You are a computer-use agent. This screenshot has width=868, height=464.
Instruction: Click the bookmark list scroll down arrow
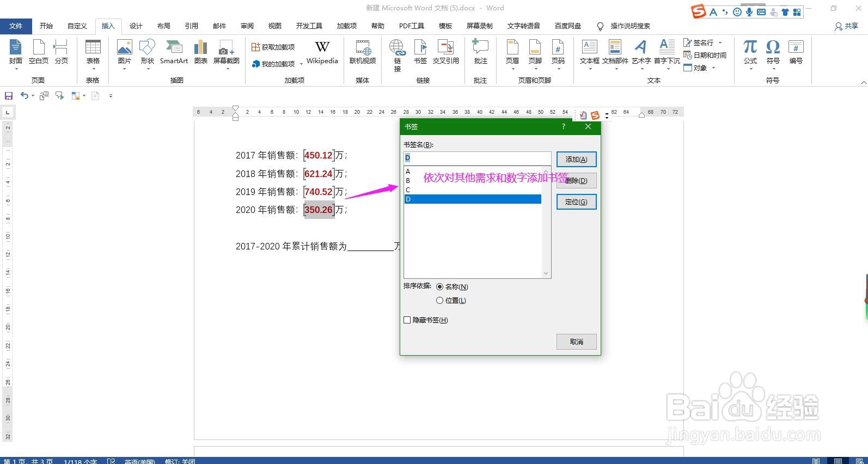[546, 274]
